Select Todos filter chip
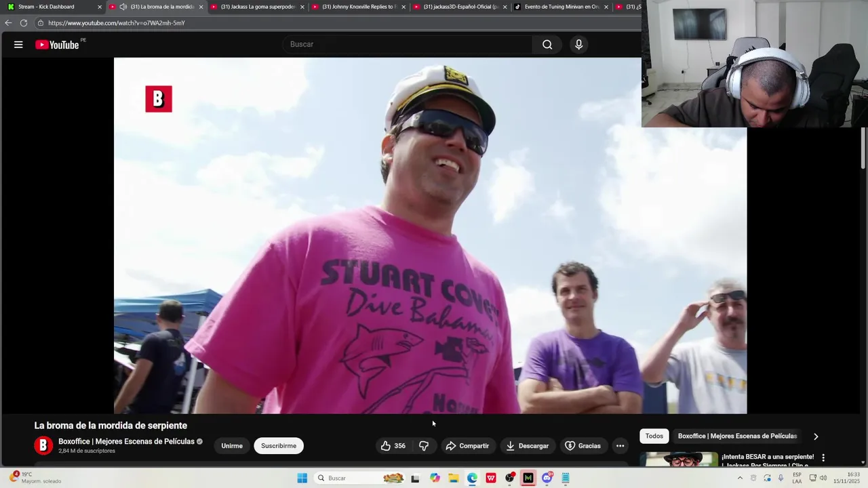 click(x=654, y=436)
